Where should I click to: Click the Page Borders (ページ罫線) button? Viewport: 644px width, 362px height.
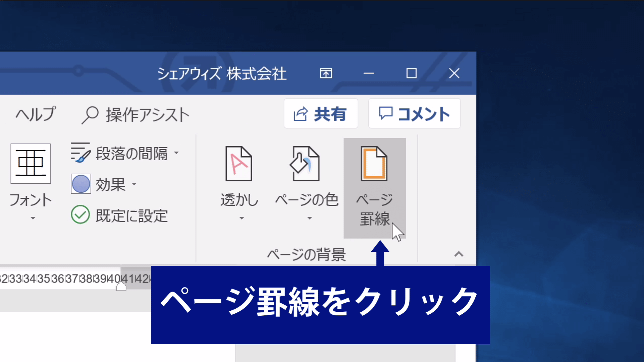(375, 188)
